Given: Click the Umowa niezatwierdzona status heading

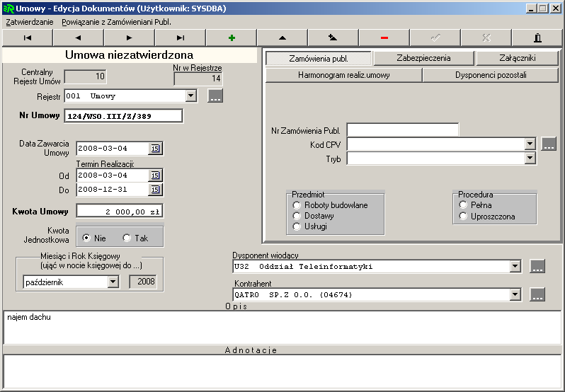Looking at the screenshot, I should tap(130, 54).
